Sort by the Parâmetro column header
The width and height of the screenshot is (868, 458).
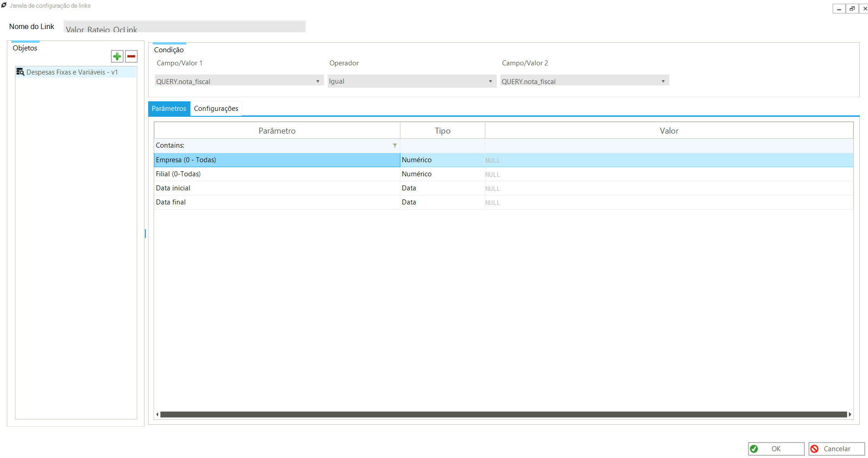(277, 131)
